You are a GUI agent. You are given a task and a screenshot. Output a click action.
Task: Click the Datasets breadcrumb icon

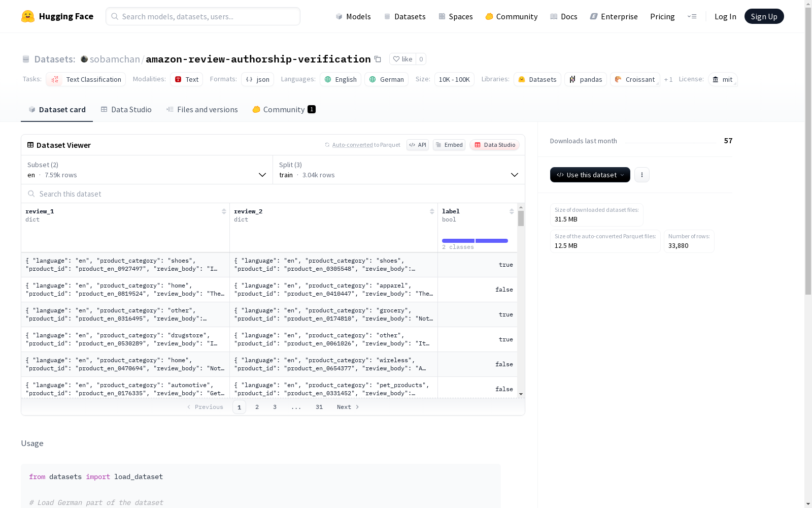click(26, 59)
